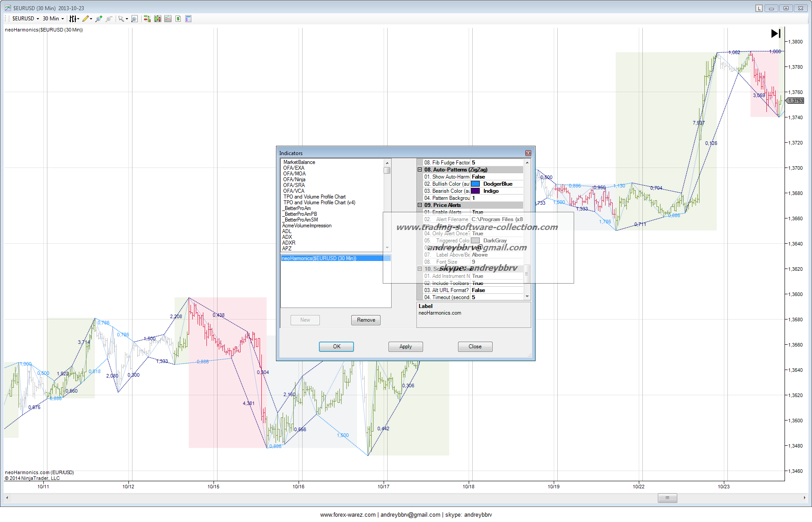This screenshot has width=812, height=522.
Task: Open Chart Trader from the toolbar
Action: pos(147,19)
